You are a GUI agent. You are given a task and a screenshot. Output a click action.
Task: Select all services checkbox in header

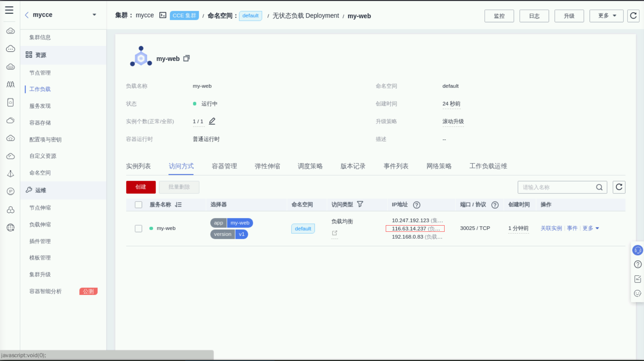pos(138,205)
